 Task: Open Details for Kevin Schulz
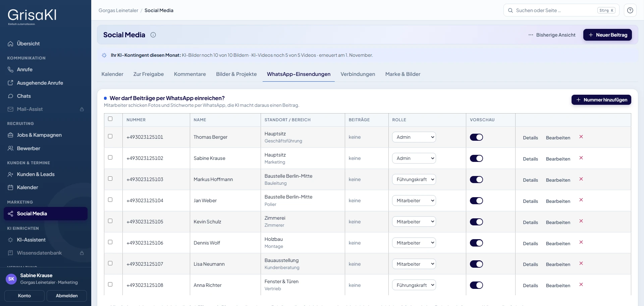point(530,222)
